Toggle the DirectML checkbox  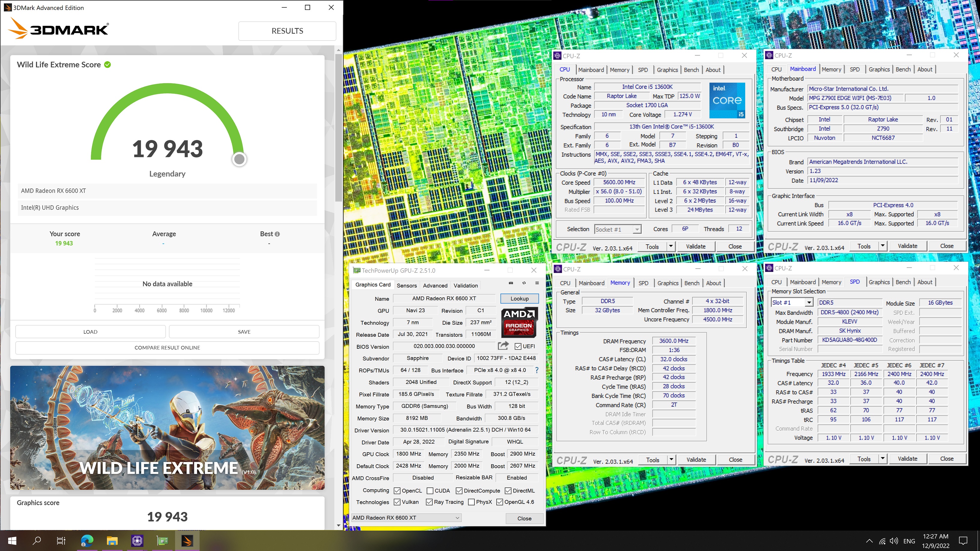click(x=508, y=491)
